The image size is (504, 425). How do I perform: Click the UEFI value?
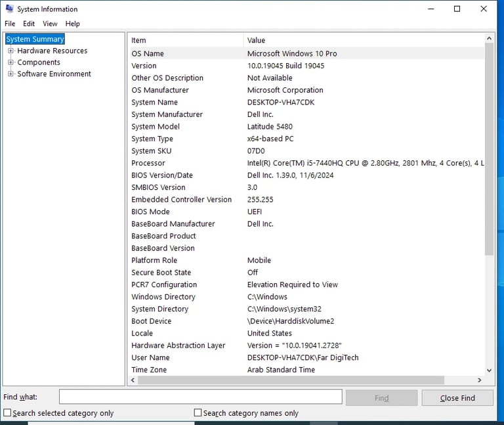coord(255,212)
